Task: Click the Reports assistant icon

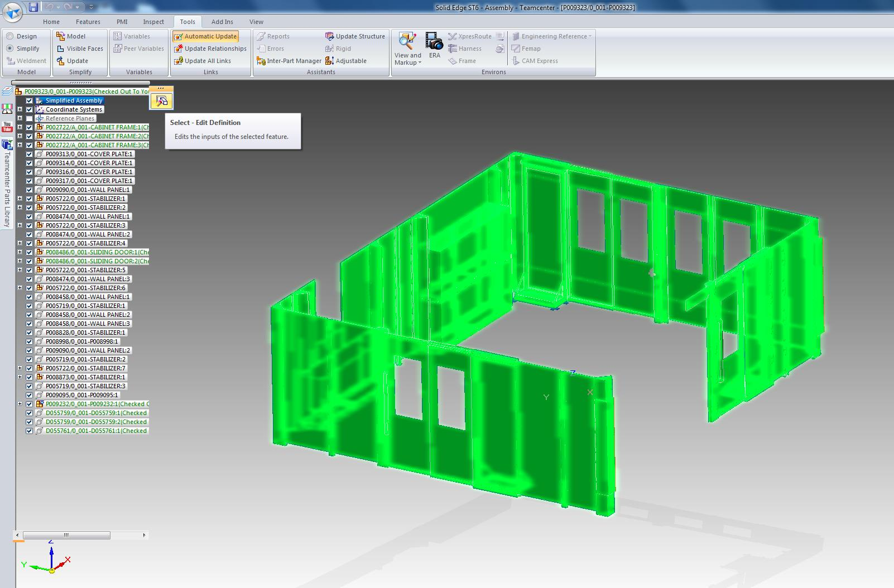Action: 261,36
